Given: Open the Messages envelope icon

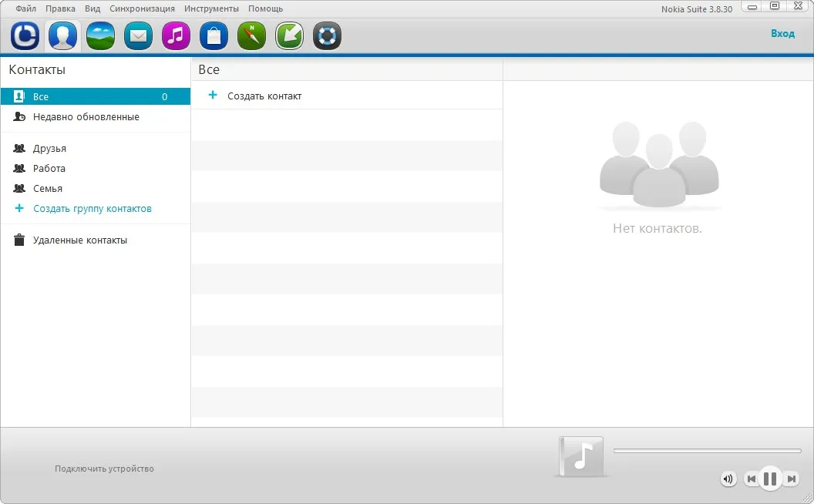Looking at the screenshot, I should pos(138,35).
